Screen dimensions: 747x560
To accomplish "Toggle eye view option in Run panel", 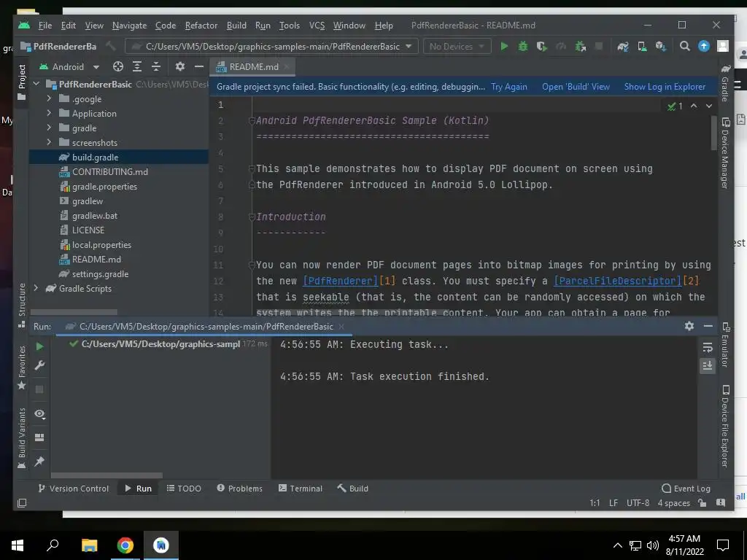I will 39,414.
